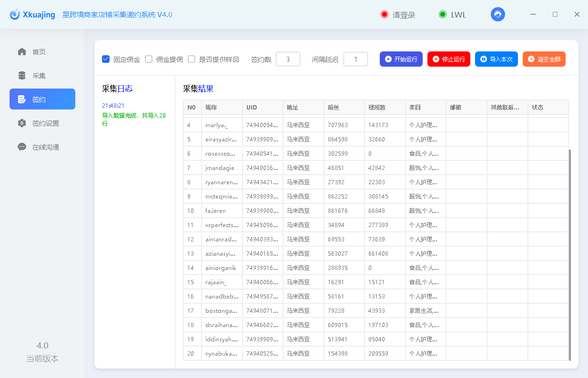Click the green import complete log message

(134, 119)
